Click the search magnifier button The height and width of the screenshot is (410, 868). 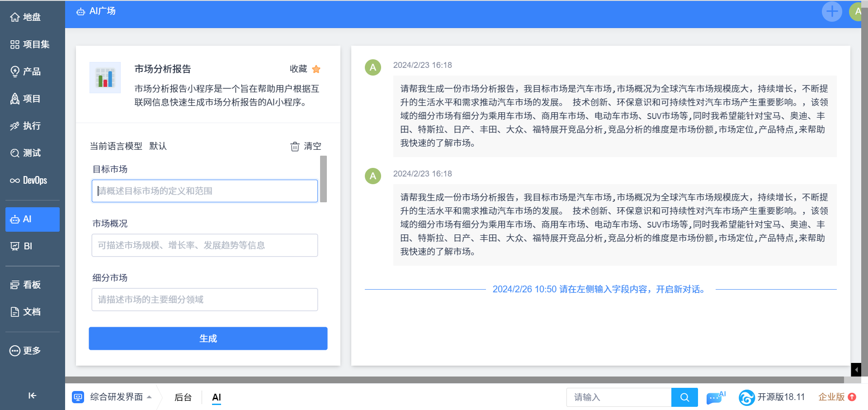tap(684, 397)
